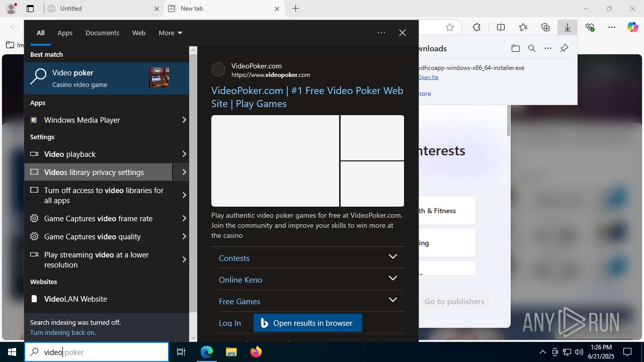
Task: Launch Microsoft Edge from the taskbar
Action: point(207,352)
